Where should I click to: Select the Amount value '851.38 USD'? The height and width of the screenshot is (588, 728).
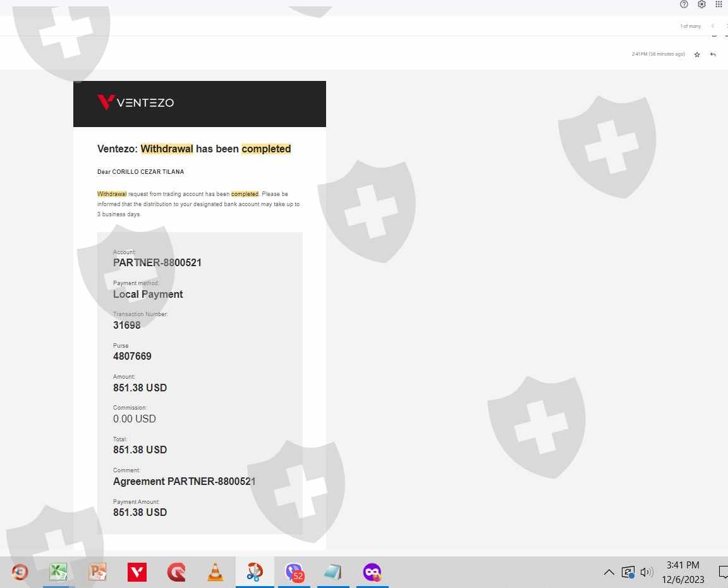[140, 388]
